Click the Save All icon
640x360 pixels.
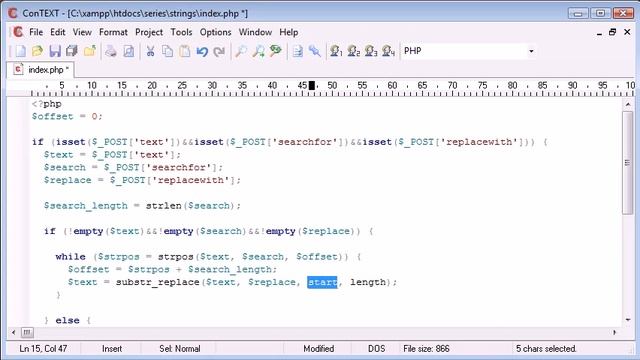click(x=72, y=51)
